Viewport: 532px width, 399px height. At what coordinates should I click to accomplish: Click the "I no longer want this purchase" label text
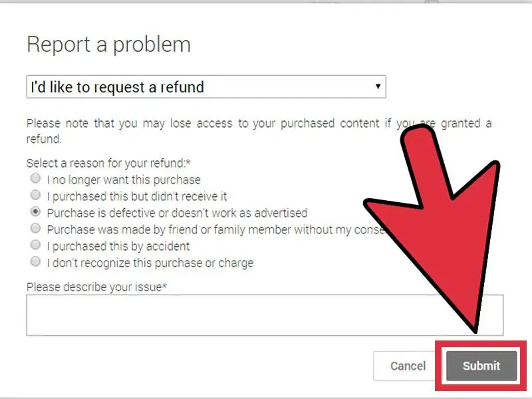click(x=124, y=180)
